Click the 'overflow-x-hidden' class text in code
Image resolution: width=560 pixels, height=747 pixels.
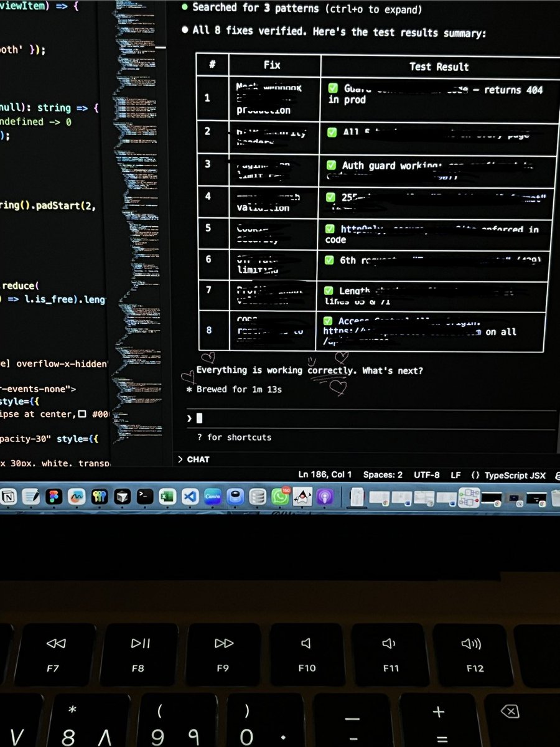pyautogui.click(x=62, y=364)
